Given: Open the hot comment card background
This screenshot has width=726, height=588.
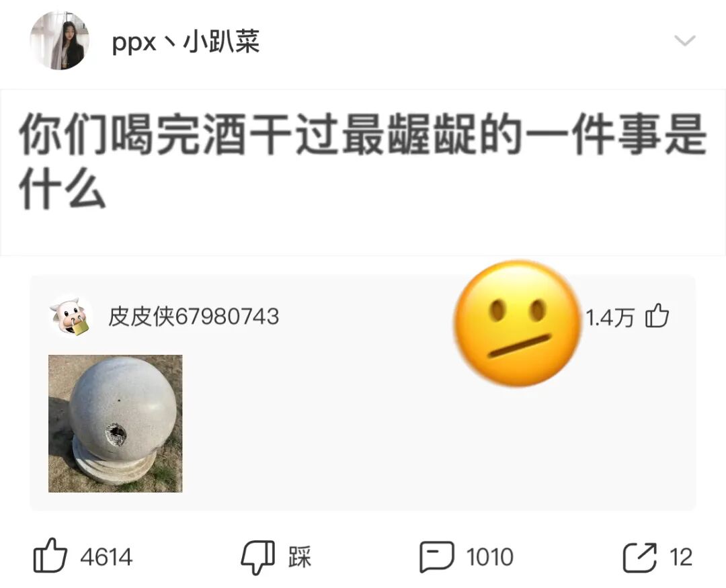Looking at the screenshot, I should pyautogui.click(x=362, y=393).
